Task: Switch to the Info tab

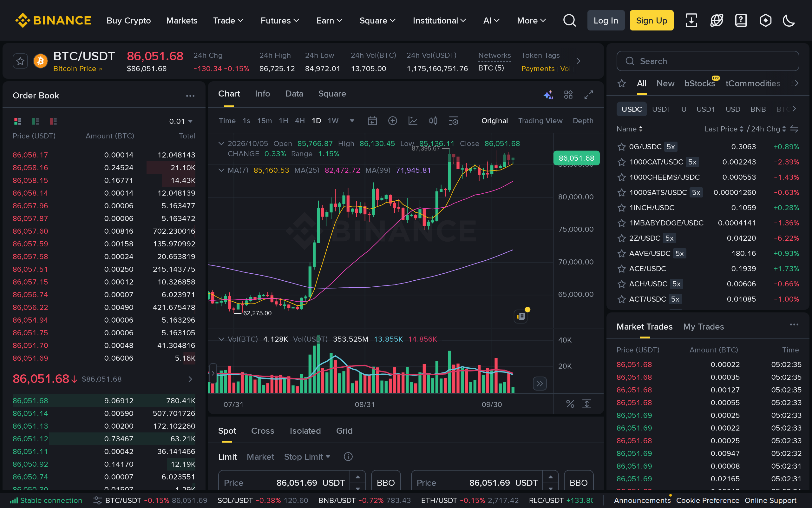Action: pyautogui.click(x=262, y=94)
